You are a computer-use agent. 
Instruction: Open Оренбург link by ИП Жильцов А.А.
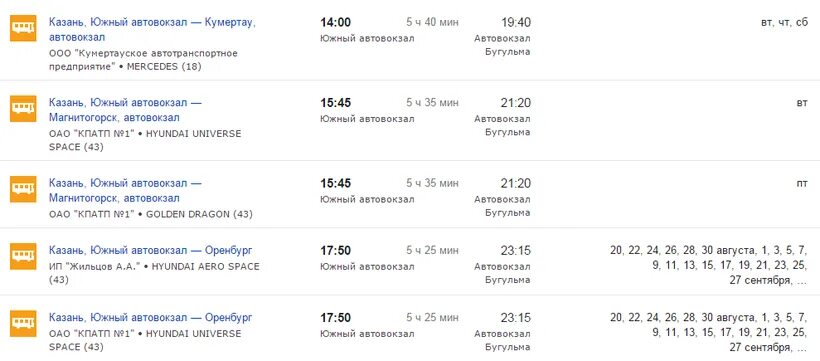click(x=151, y=251)
